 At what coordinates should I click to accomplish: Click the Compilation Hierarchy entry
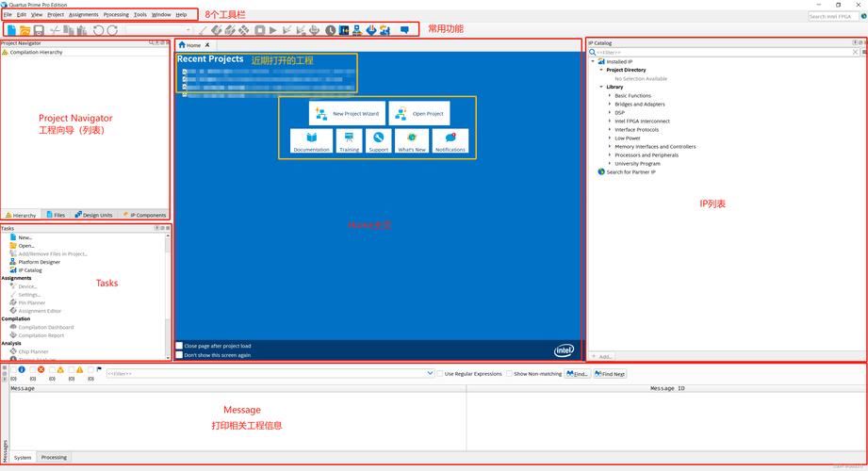pyautogui.click(x=32, y=52)
